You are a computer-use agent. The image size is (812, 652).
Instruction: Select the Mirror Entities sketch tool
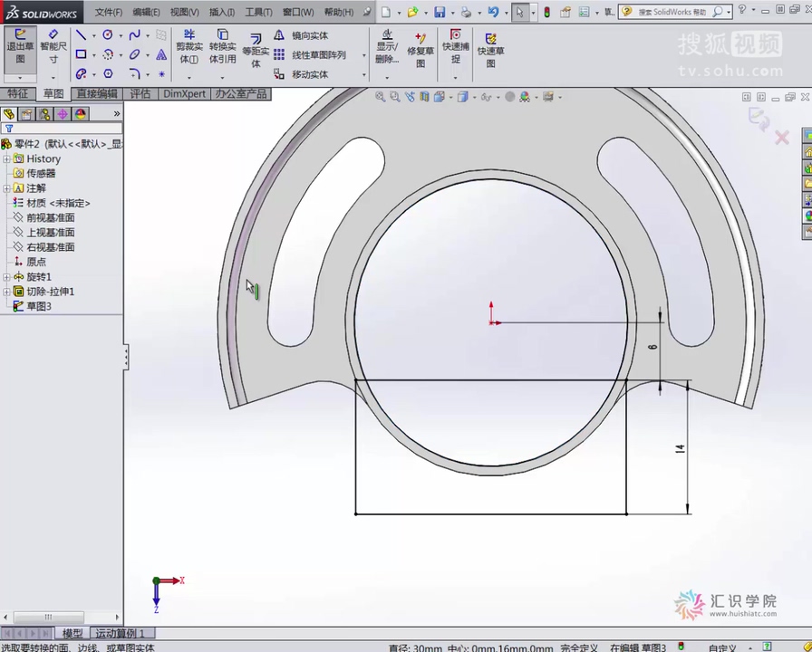pos(311,35)
